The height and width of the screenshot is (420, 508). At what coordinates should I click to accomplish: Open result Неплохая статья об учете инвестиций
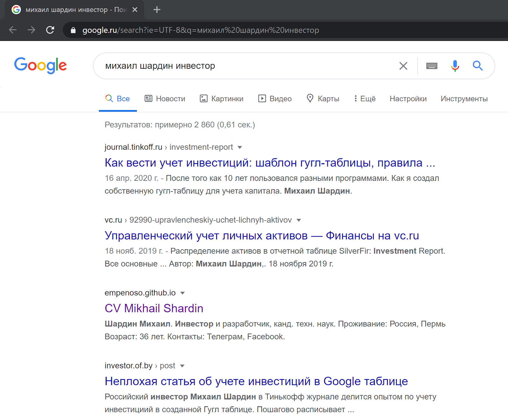[x=256, y=381]
